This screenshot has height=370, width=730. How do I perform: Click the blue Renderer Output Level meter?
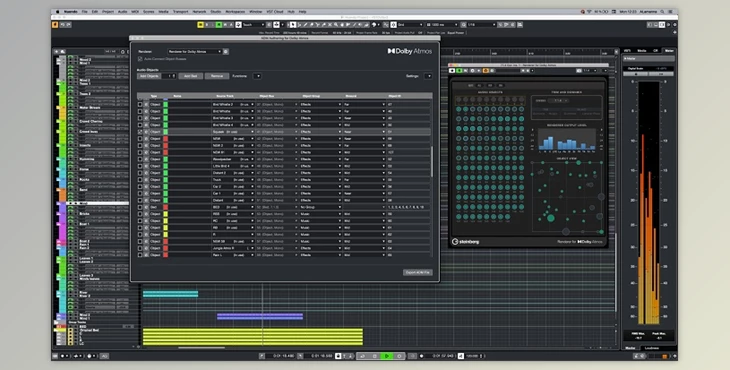click(567, 140)
